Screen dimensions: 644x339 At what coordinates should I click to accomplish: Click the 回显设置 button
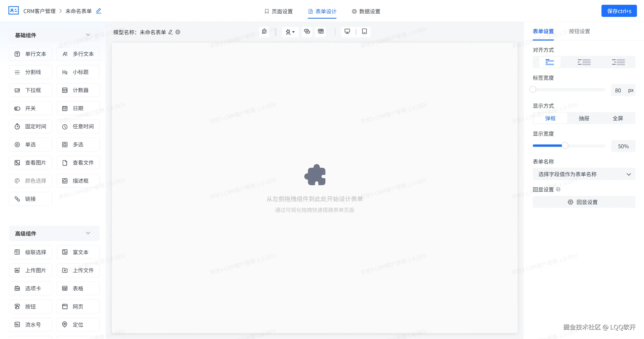pyautogui.click(x=584, y=202)
